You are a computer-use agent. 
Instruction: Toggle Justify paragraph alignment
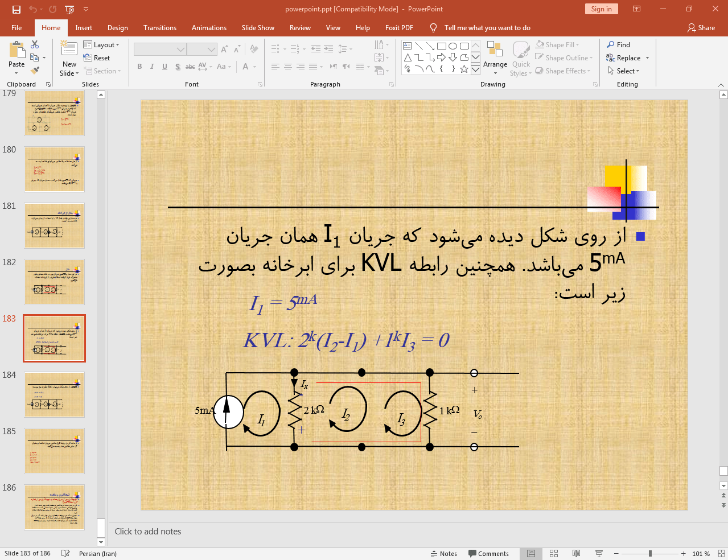[313, 67]
